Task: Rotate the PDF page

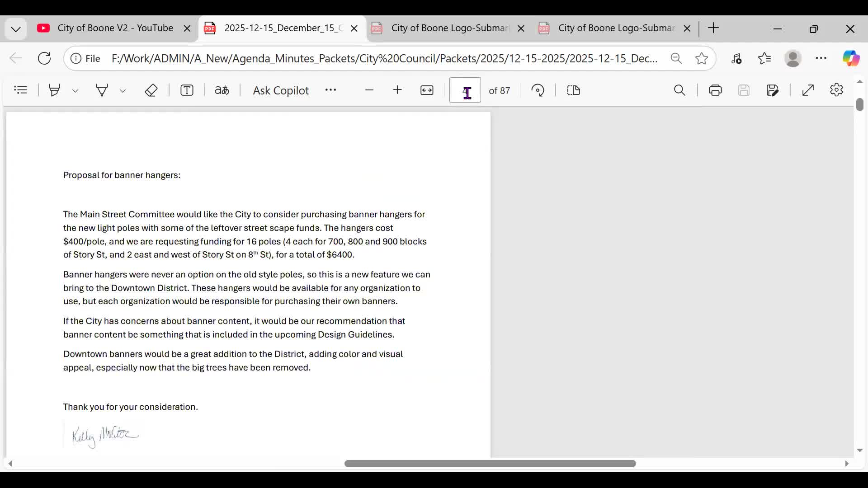Action: [538, 90]
